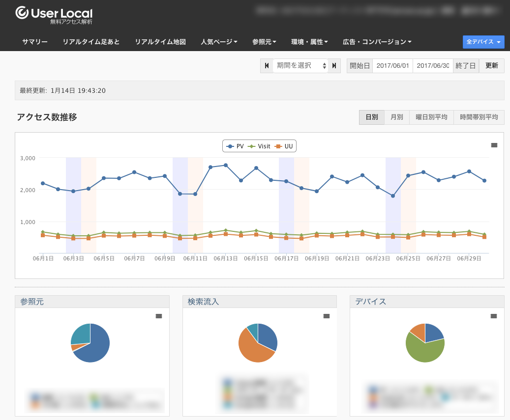The height and width of the screenshot is (420, 510).
Task: Switch to 時間帯別平均 view
Action: click(x=479, y=117)
